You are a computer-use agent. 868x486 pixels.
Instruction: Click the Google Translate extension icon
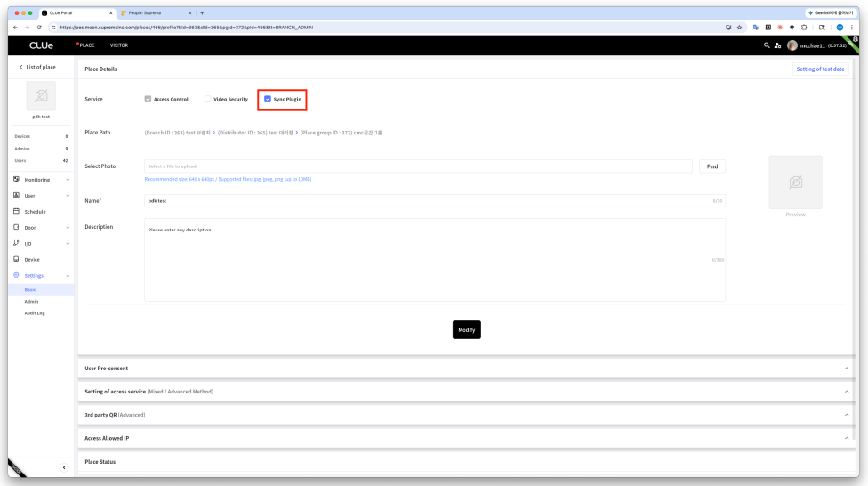[x=756, y=28]
